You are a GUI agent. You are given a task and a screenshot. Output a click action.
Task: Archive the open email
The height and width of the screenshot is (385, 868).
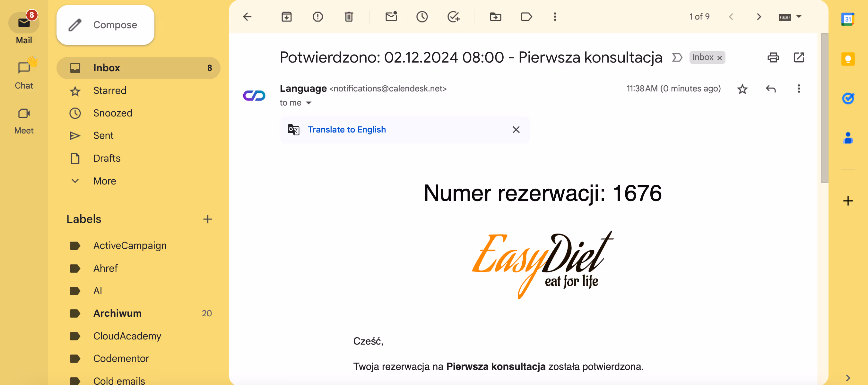tap(286, 16)
